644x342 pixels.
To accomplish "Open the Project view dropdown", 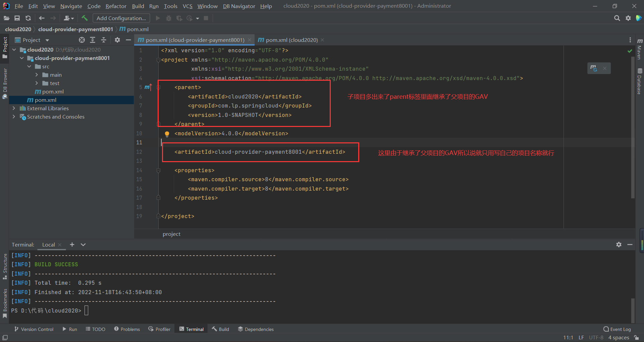I will coord(47,40).
